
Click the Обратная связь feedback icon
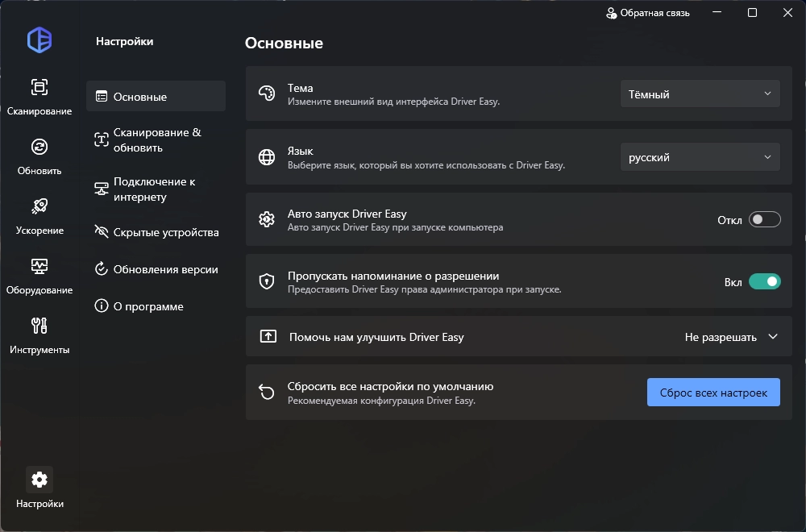click(x=612, y=13)
